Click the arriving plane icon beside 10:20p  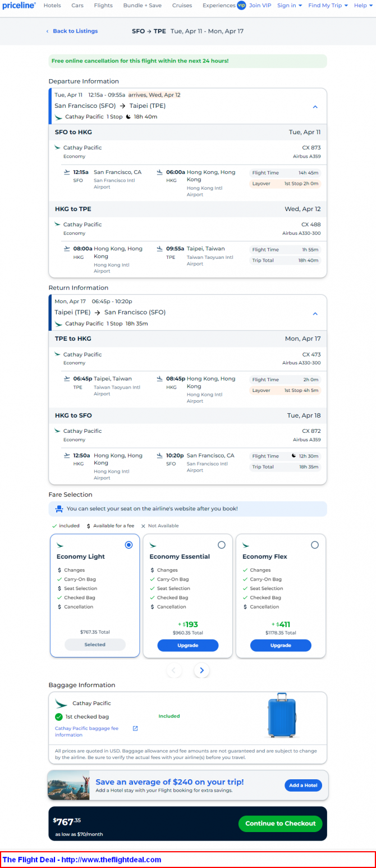click(160, 455)
